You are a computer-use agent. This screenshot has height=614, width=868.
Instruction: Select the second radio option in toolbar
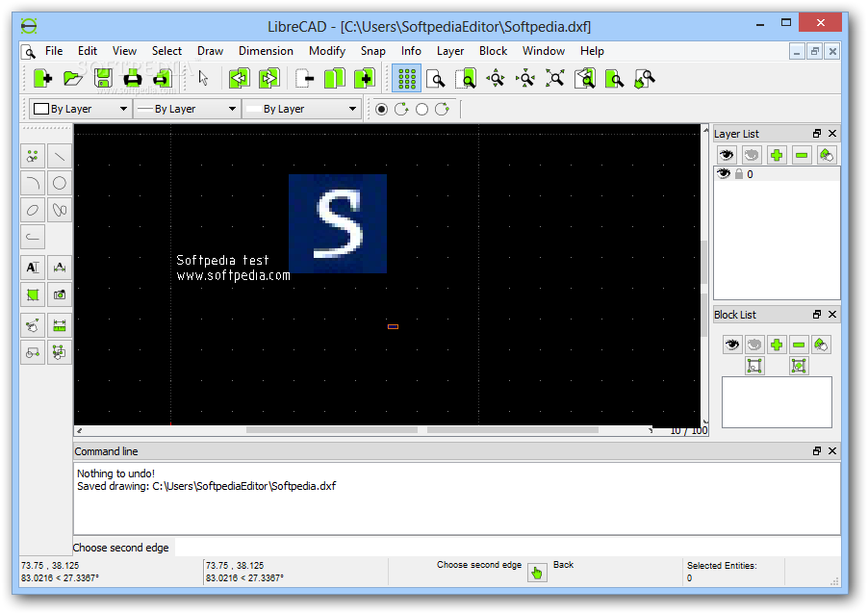[401, 109]
